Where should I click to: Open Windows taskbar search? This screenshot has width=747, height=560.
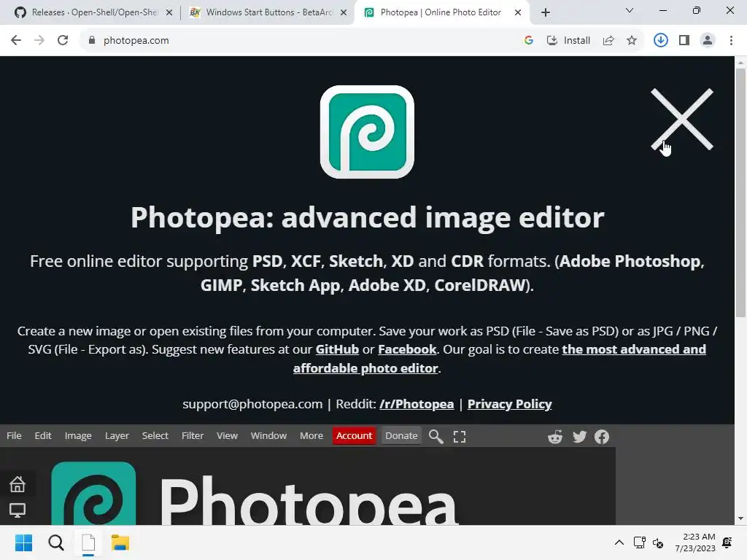(56, 542)
